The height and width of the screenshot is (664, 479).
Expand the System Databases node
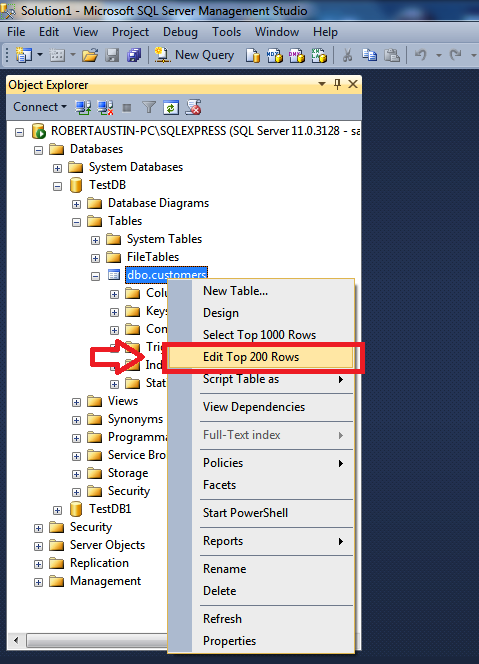[x=57, y=168]
